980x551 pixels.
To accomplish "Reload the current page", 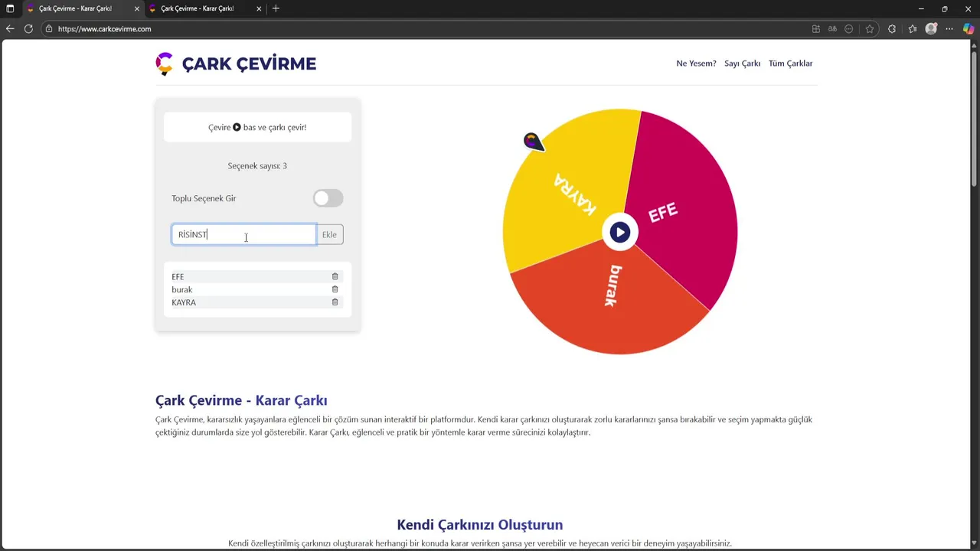I will click(28, 29).
